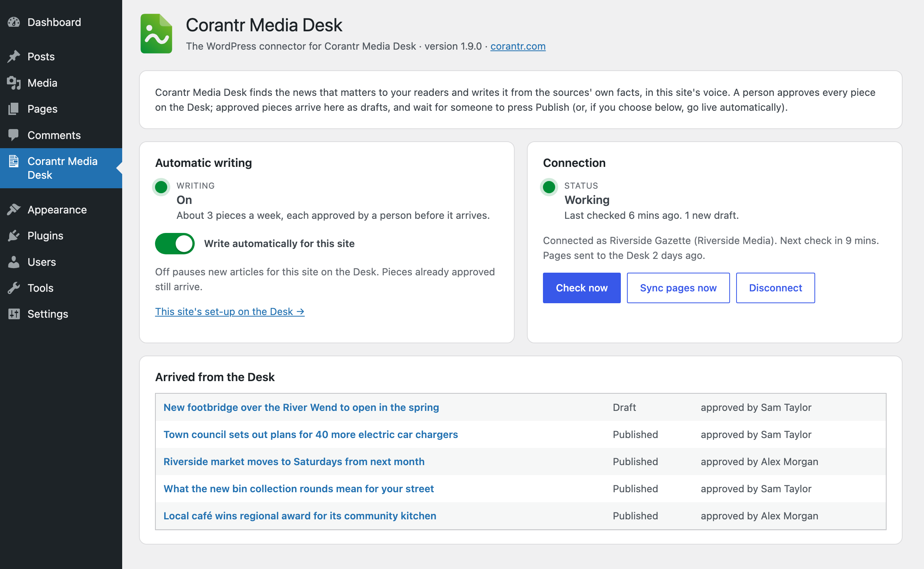Click the green Connection status dot
This screenshot has height=569, width=924.
tap(549, 187)
